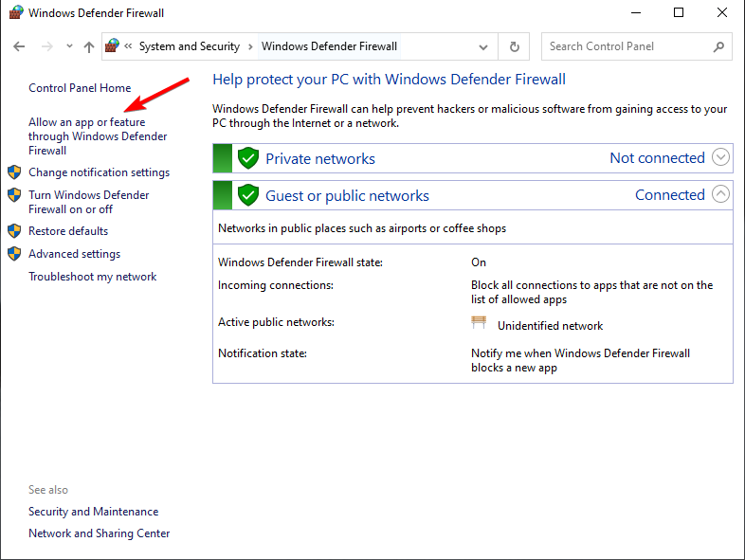Open Network and Sharing Center link
Viewport: 745px width, 560px height.
99,533
